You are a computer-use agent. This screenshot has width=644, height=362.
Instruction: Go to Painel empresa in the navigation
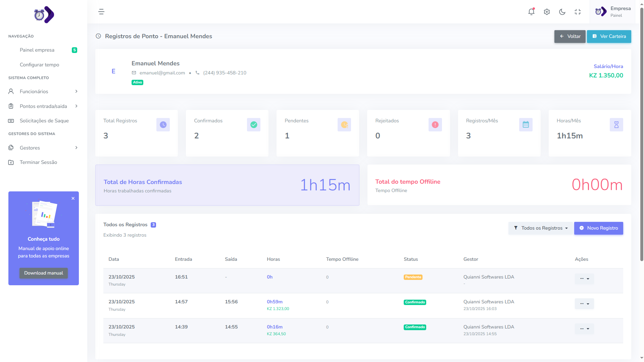point(37,50)
